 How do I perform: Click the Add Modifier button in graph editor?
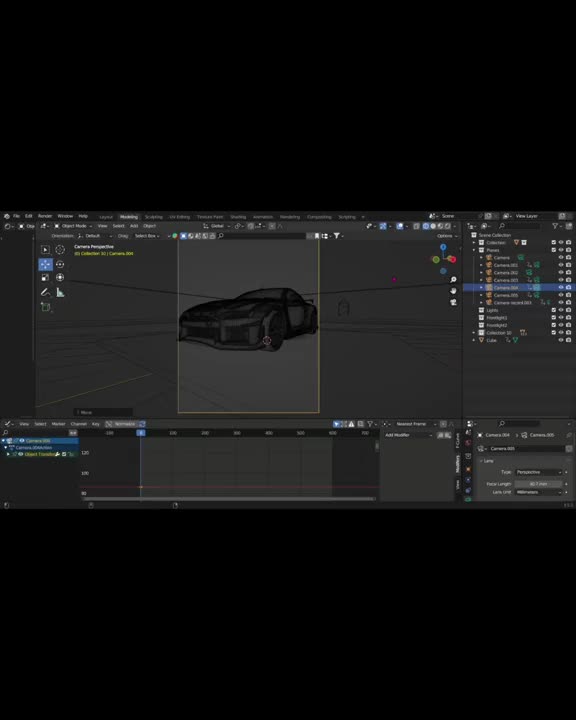click(408, 435)
